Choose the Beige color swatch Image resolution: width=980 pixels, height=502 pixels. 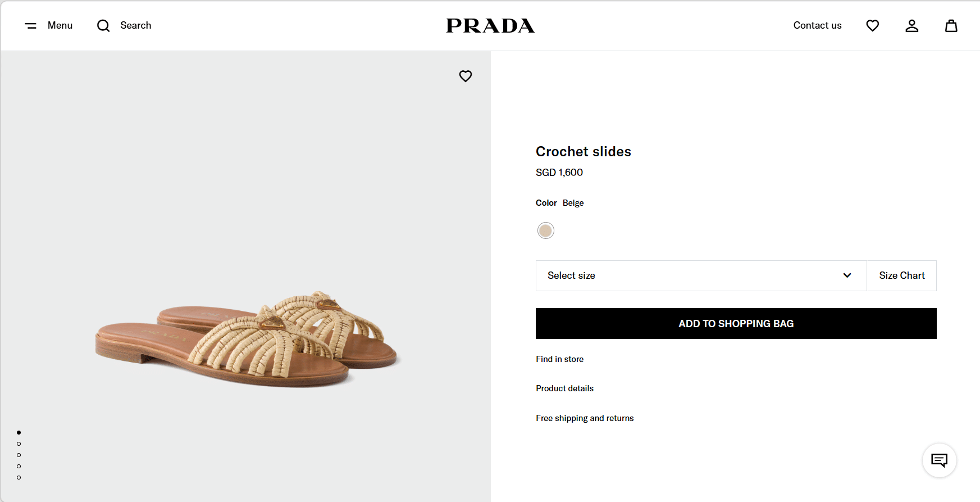pos(545,230)
